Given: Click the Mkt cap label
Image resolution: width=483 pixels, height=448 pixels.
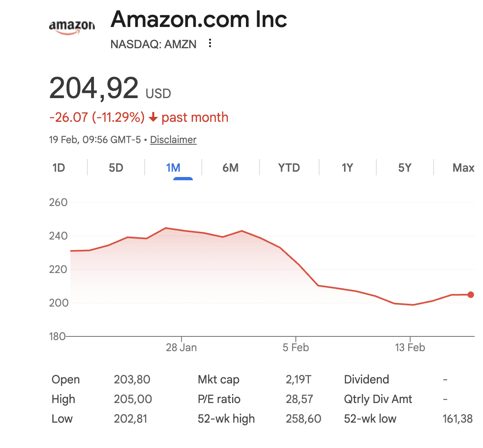Looking at the screenshot, I should [218, 380].
